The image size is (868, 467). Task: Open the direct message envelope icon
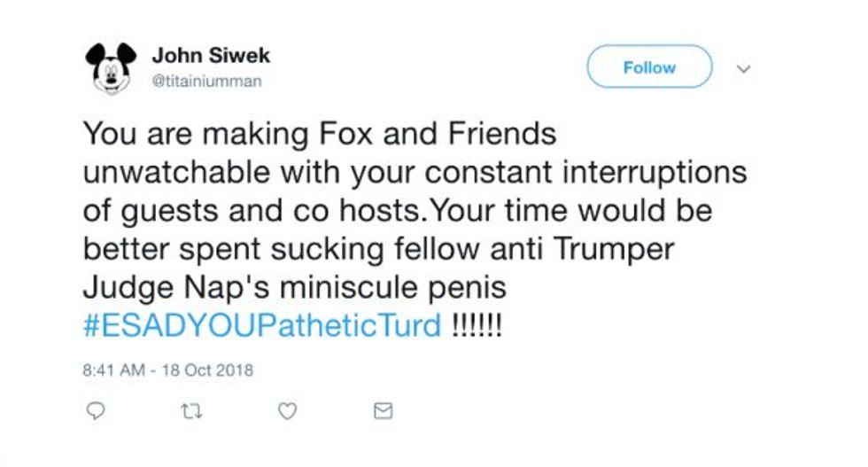coord(383,410)
